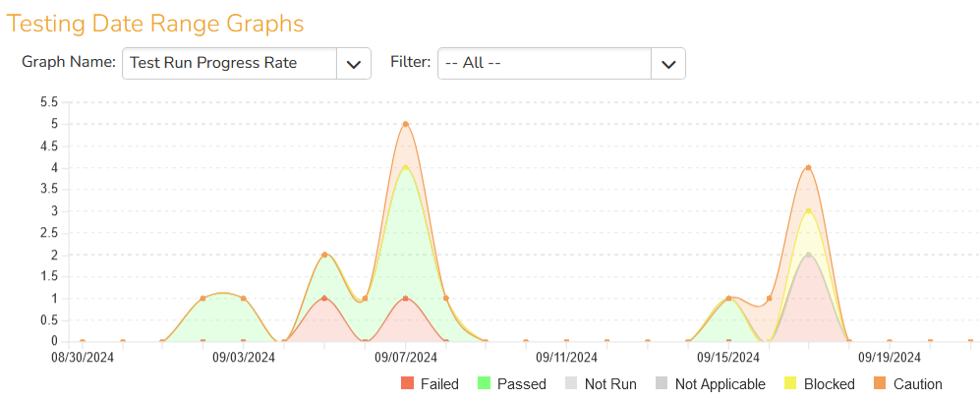This screenshot has height=401, width=980.
Task: Toggle the Passed legend green swatch
Action: coord(485,383)
